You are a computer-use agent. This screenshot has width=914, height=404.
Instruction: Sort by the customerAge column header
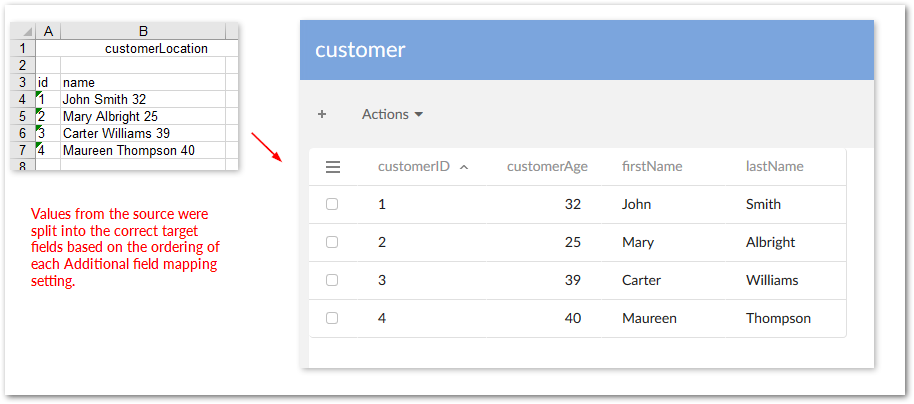547,167
